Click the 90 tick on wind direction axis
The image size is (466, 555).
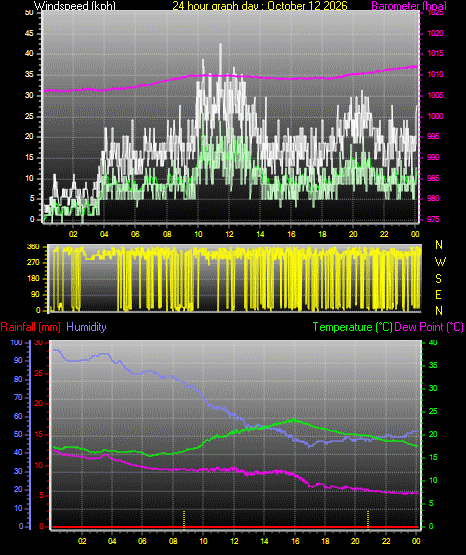pos(35,294)
